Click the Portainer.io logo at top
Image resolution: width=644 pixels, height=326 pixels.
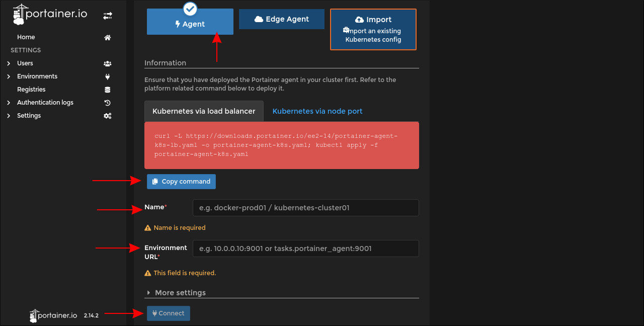tap(50, 14)
